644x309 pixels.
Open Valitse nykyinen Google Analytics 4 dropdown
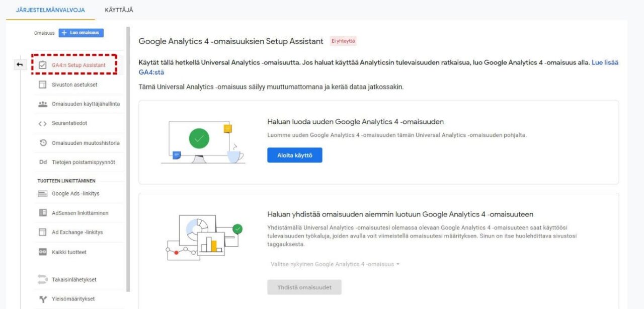pyautogui.click(x=335, y=264)
